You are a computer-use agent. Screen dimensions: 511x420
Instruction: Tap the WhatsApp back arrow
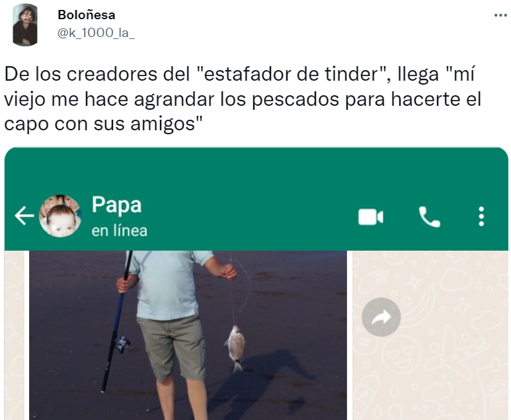tap(24, 216)
